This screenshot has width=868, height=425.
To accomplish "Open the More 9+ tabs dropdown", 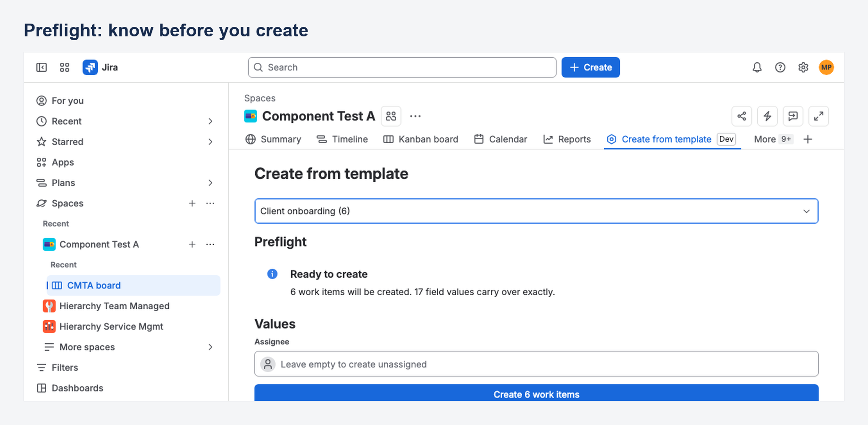I will 774,139.
